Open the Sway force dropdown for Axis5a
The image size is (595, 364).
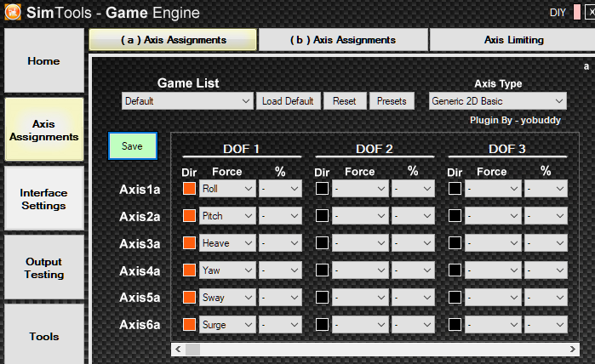pyautogui.click(x=227, y=298)
